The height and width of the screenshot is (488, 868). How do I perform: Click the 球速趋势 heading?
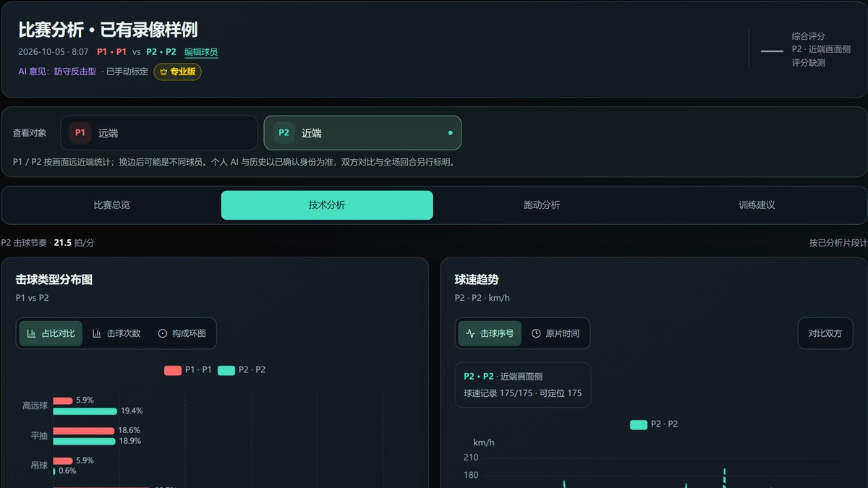477,280
